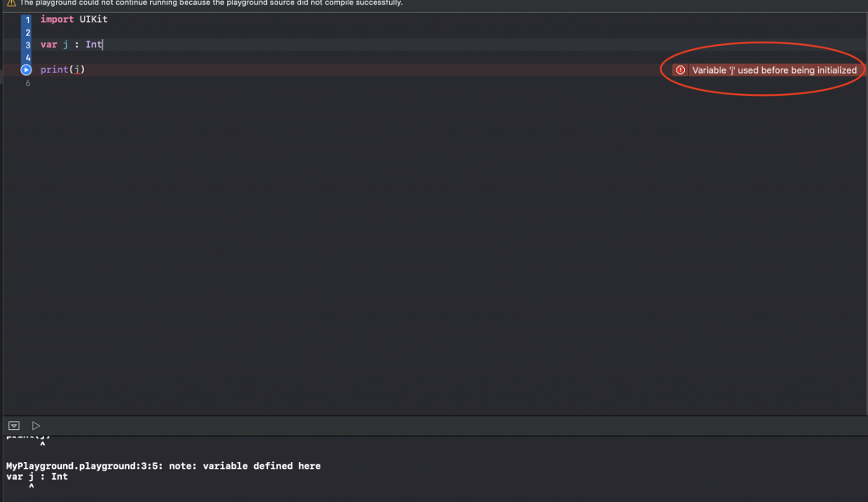
Task: Toggle the debug area hide button
Action: pyautogui.click(x=14, y=426)
